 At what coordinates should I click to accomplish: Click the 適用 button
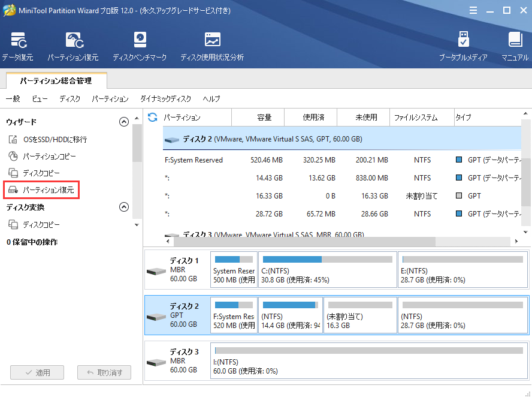37,372
